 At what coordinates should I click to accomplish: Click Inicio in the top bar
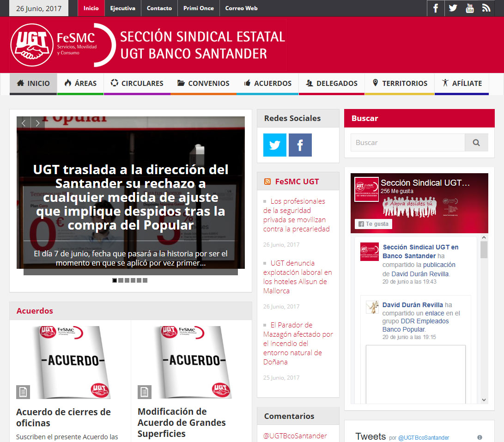(x=91, y=8)
